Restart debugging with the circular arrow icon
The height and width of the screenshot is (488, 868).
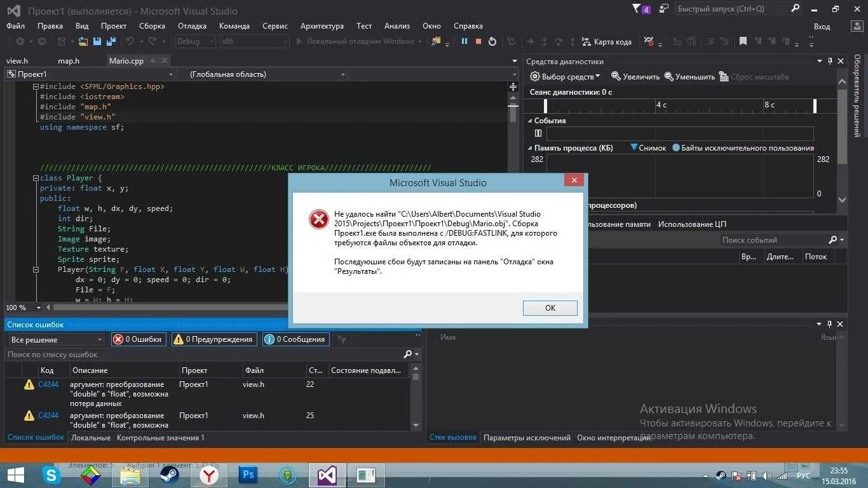tap(492, 41)
